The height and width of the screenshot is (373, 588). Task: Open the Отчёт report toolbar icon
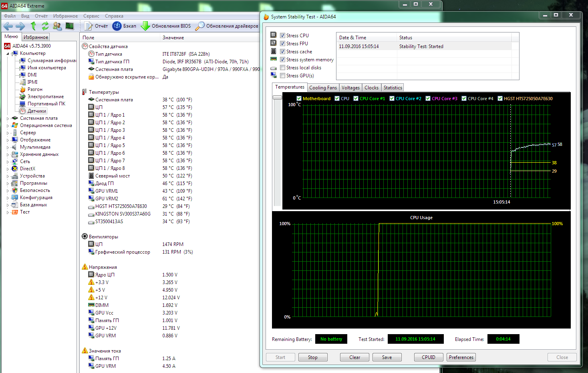tap(89, 26)
